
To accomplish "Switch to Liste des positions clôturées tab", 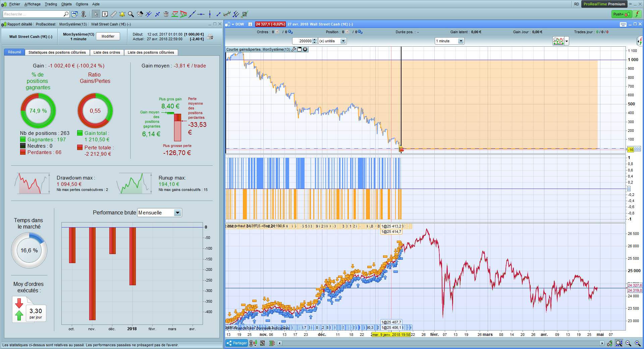I will [x=151, y=52].
